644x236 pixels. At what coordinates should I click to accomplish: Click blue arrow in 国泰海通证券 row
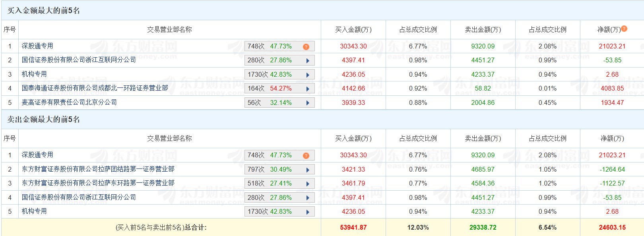point(308,89)
